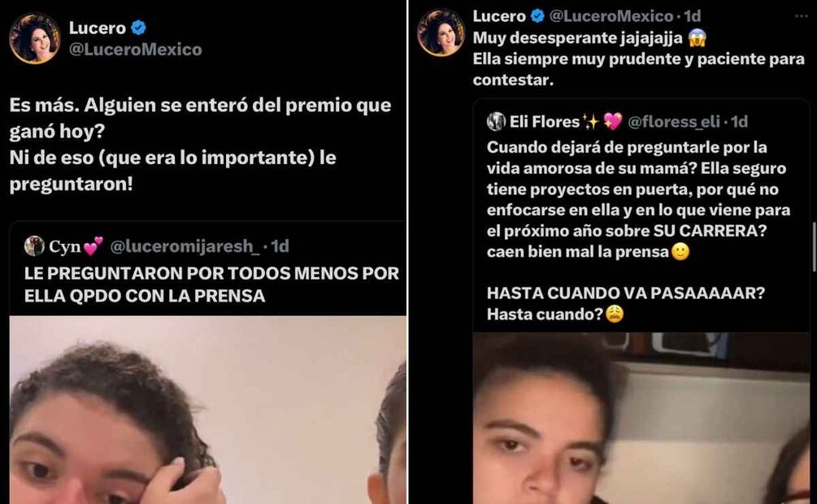Click the 1d timestamp on right Lucero tweet
This screenshot has height=504, width=817.
tap(692, 16)
